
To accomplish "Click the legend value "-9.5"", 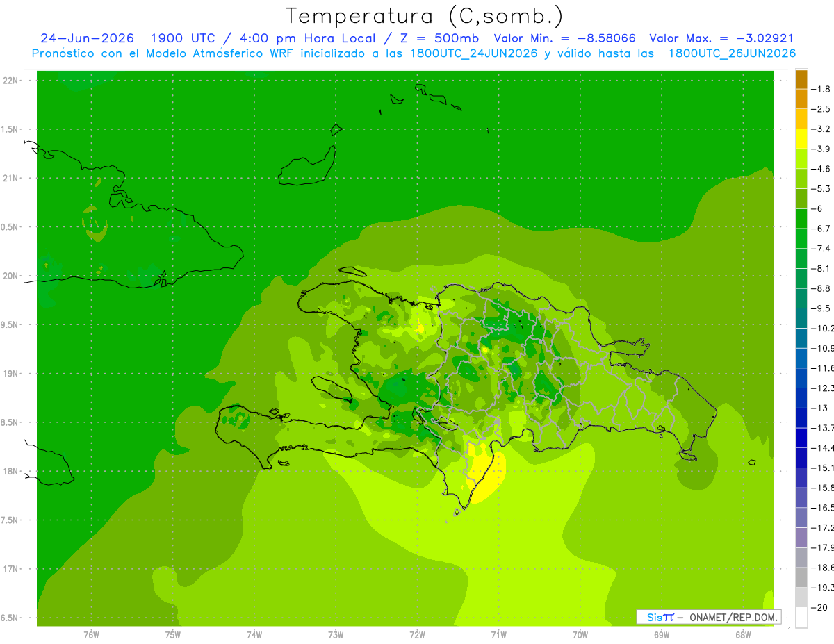I will [821, 308].
